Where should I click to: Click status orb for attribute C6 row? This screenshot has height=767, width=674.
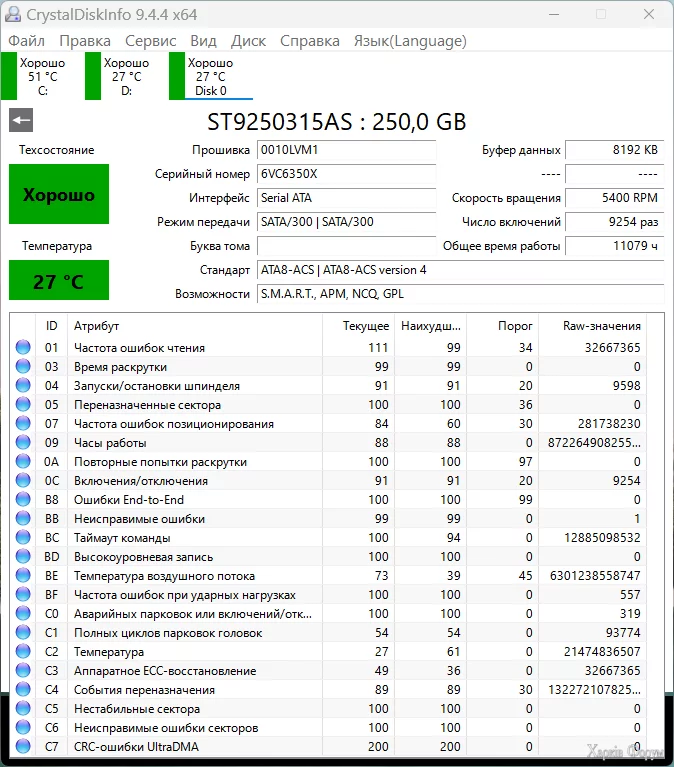(x=23, y=727)
